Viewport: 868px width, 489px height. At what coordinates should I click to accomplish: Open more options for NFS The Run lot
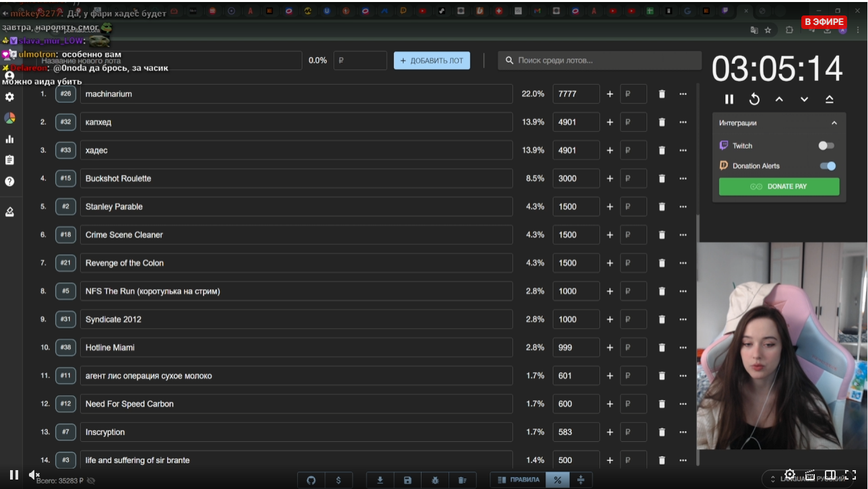click(x=683, y=291)
